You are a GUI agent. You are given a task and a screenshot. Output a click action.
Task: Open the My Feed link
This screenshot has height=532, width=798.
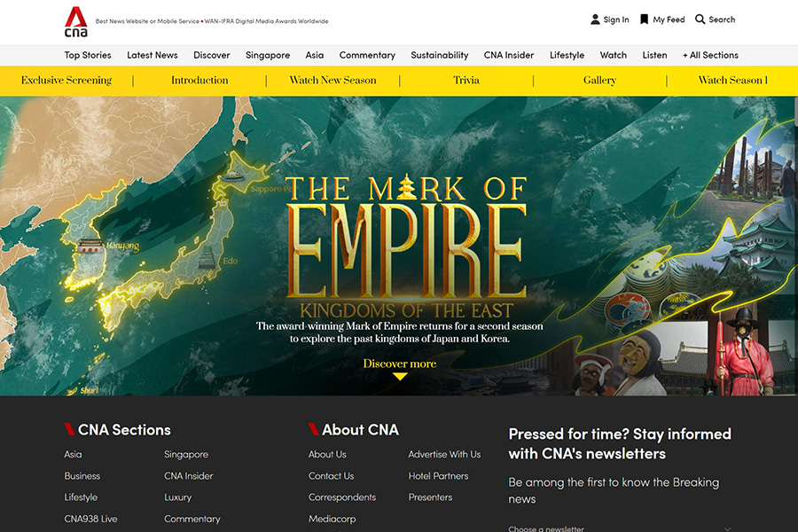pyautogui.click(x=669, y=20)
